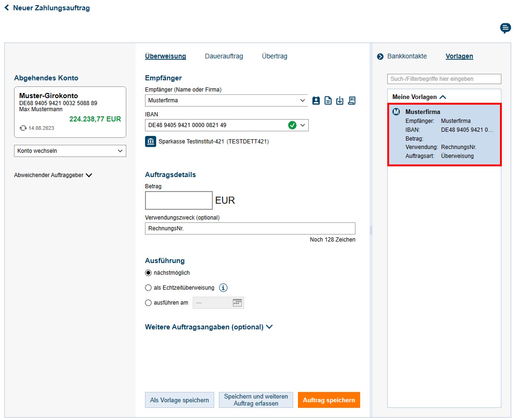
Task: Click Speichern und weiteren Auftrag erfassen
Action: click(256, 400)
